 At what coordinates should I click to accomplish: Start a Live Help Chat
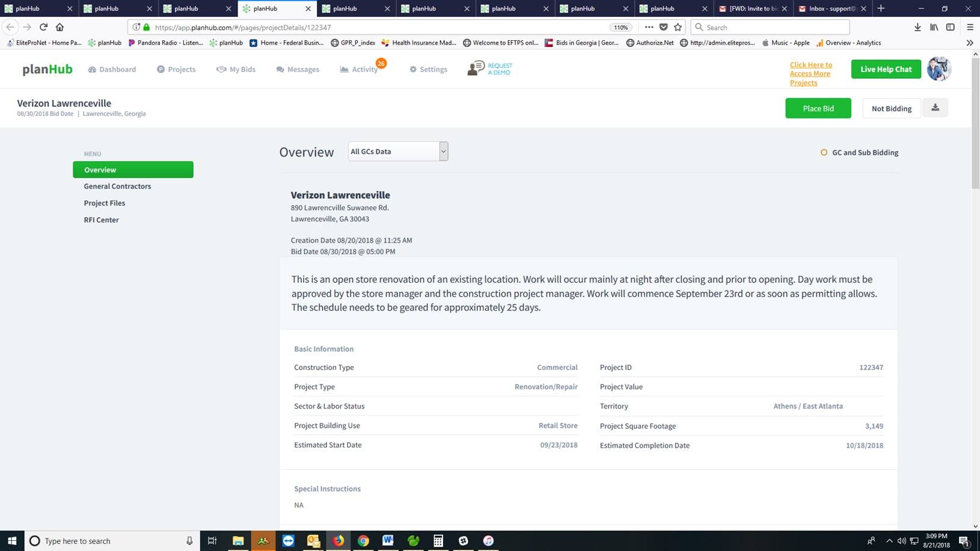coord(886,69)
